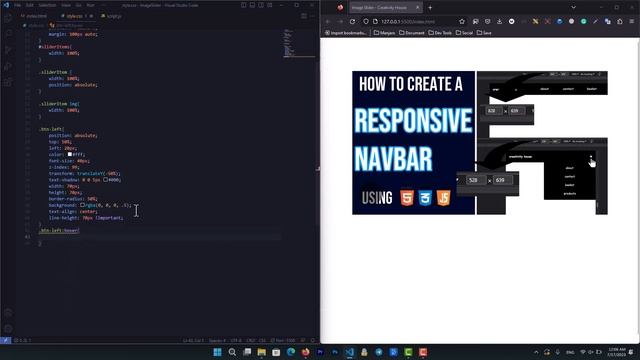Open the Firefox extensions puzzle icon
The height and width of the screenshot is (360, 640).
tap(620, 21)
